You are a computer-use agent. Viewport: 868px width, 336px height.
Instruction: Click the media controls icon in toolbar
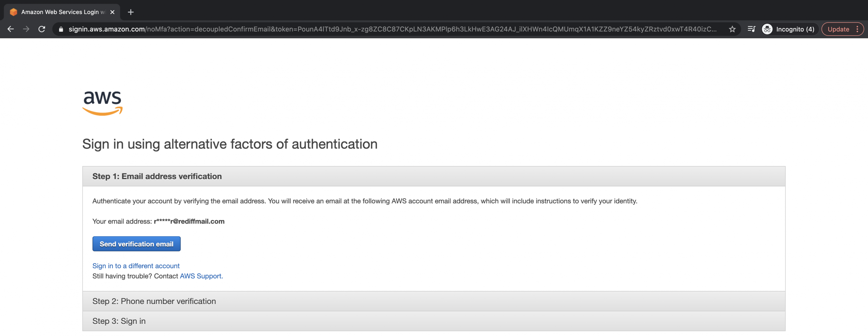pos(751,29)
